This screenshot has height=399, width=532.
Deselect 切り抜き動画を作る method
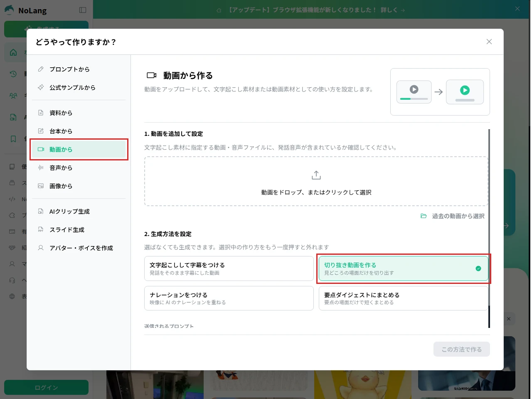(x=403, y=268)
